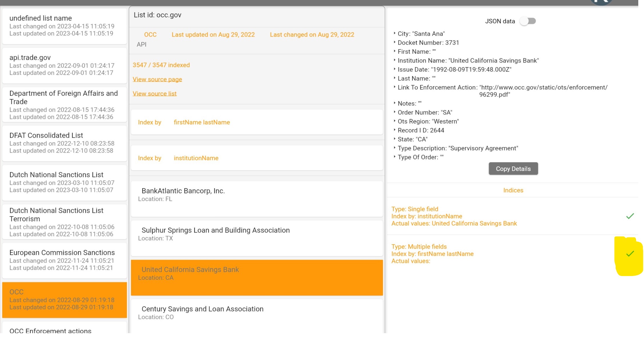Click the Copy Details button
The height and width of the screenshot is (338, 644).
[513, 169]
